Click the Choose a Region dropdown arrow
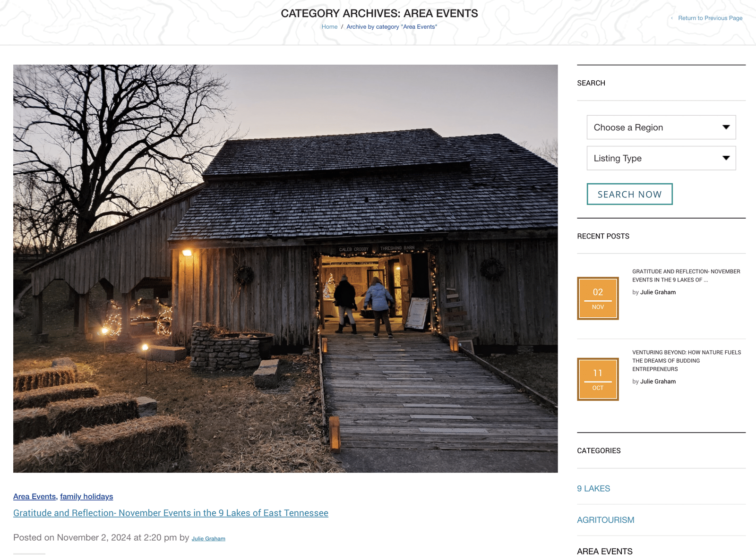The width and height of the screenshot is (756, 560). click(726, 127)
